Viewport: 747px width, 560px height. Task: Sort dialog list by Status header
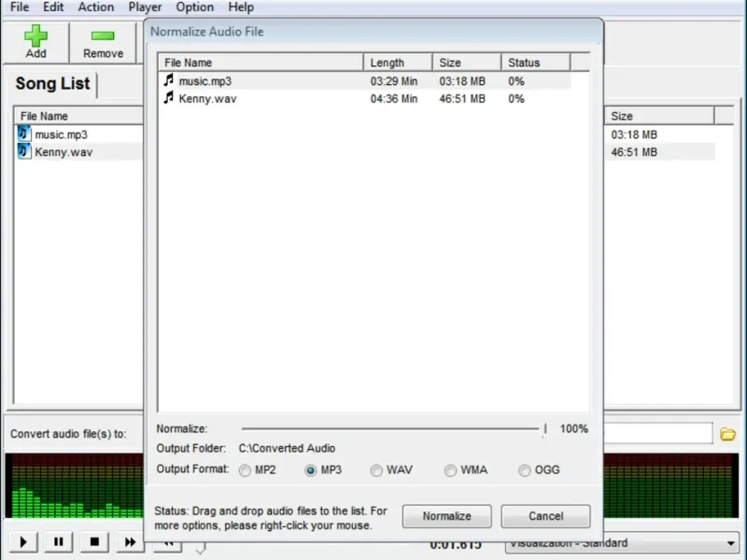pos(535,63)
